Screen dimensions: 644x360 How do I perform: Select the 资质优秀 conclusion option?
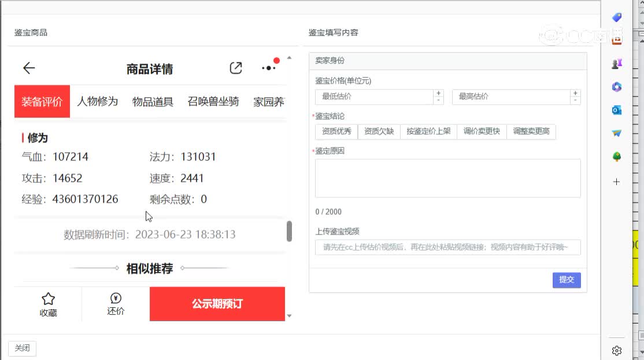pos(337,131)
